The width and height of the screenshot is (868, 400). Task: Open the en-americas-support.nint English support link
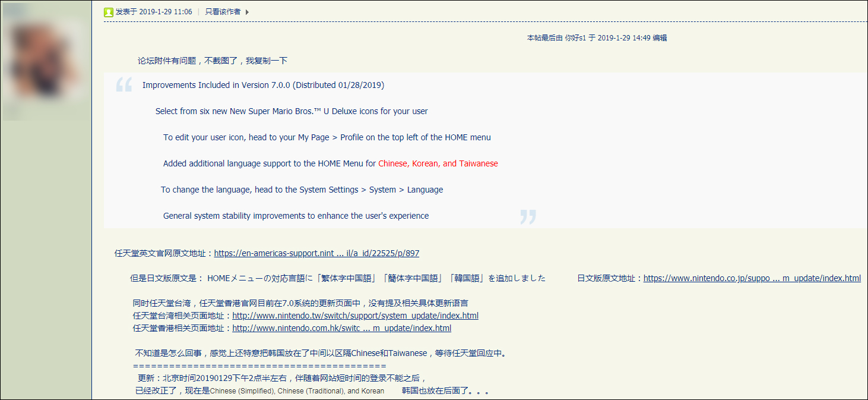tap(316, 253)
